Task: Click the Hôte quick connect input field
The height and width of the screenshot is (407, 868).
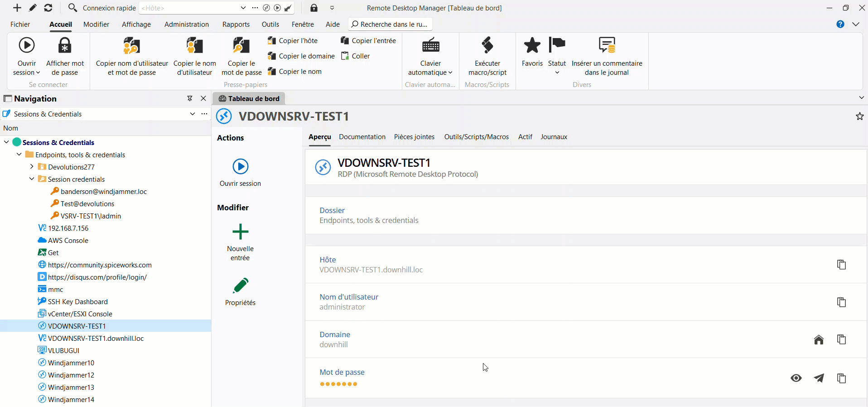Action: pos(189,8)
